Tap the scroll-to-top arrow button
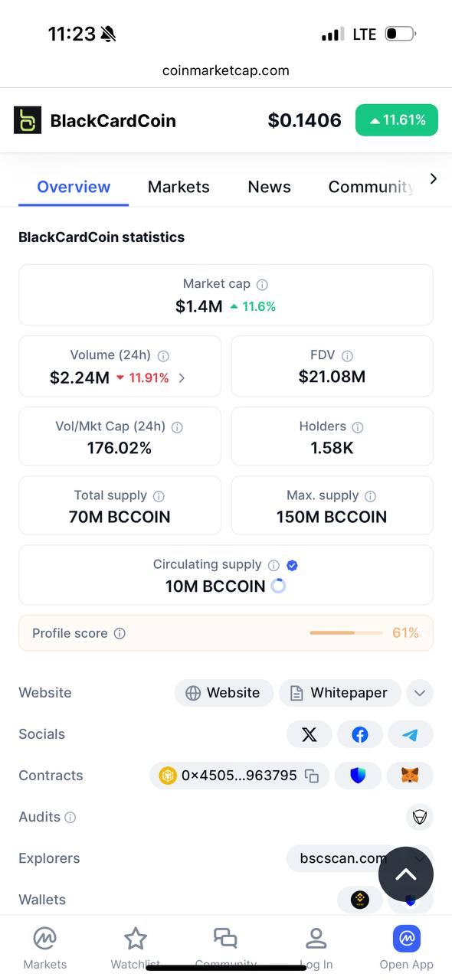Image resolution: width=452 pixels, height=980 pixels. point(406,874)
